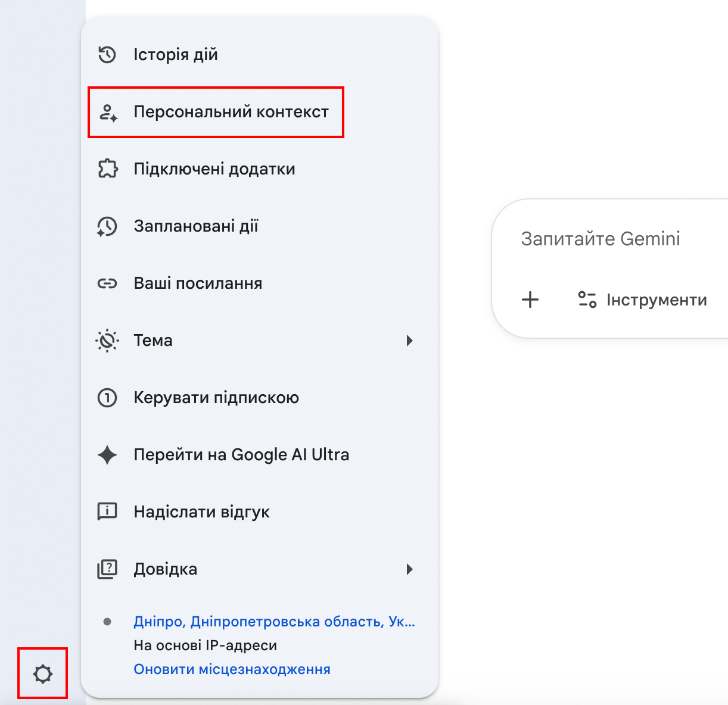Click the tools sliders icon

pyautogui.click(x=587, y=300)
